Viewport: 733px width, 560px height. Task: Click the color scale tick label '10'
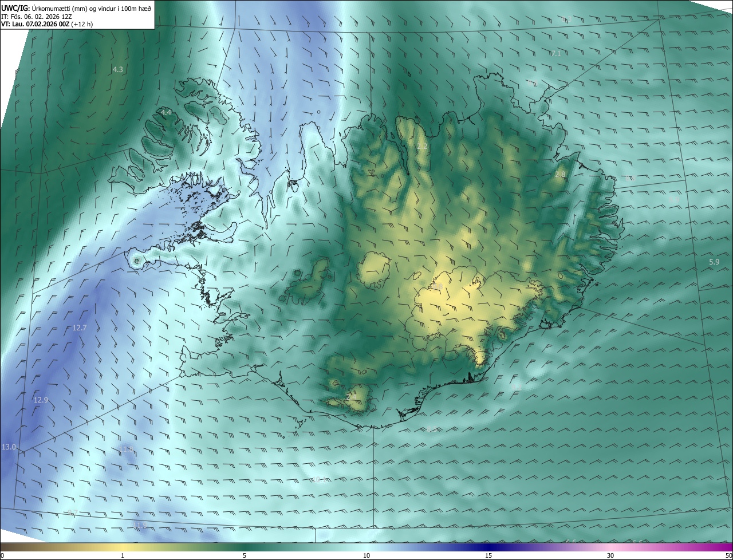(366, 555)
